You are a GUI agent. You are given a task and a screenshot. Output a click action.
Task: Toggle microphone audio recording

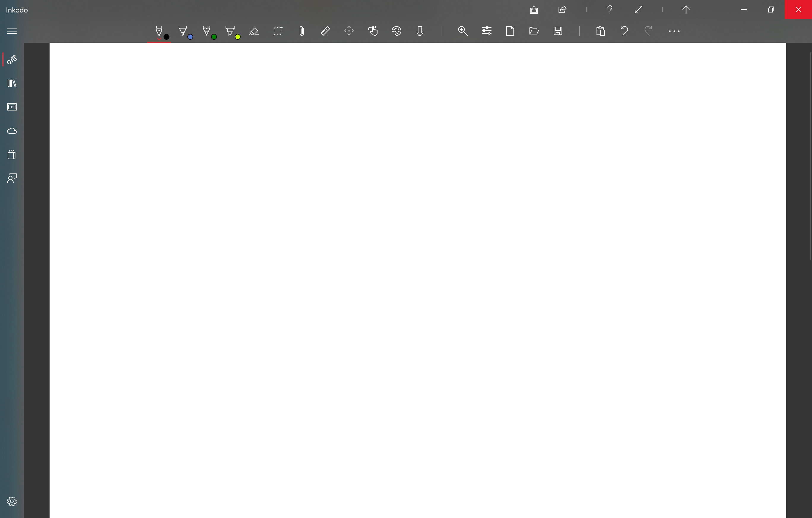[420, 31]
